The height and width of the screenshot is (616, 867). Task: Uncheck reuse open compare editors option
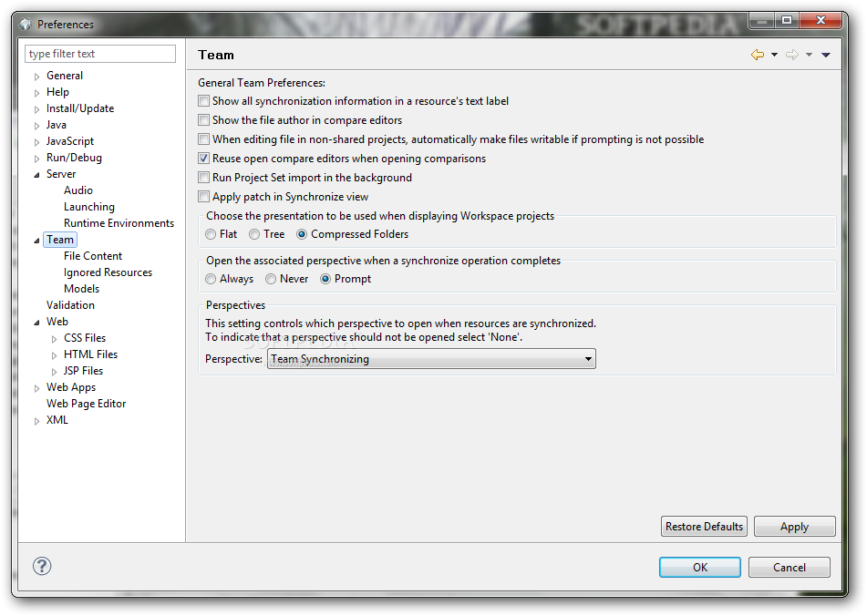coord(203,159)
